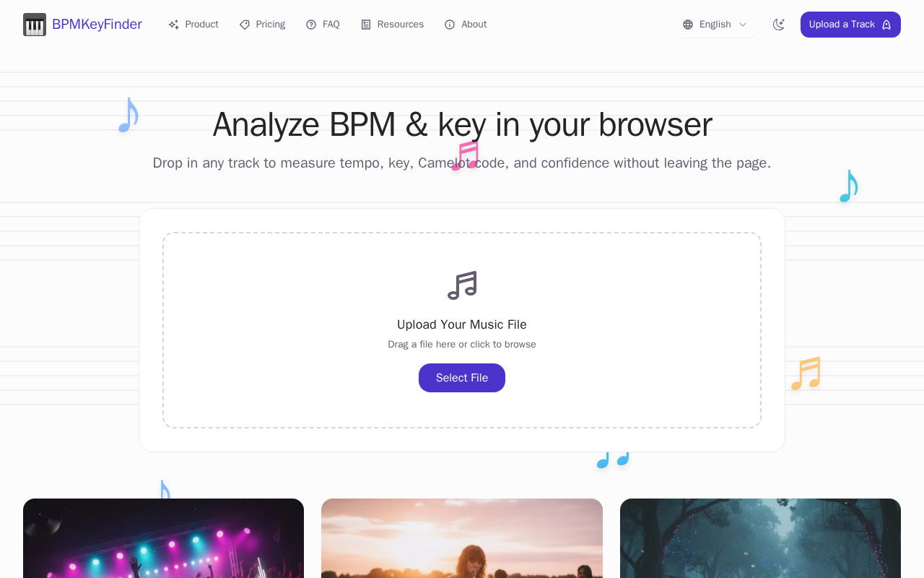924x578 pixels.
Task: Open the Resources menu item
Action: [x=393, y=25]
